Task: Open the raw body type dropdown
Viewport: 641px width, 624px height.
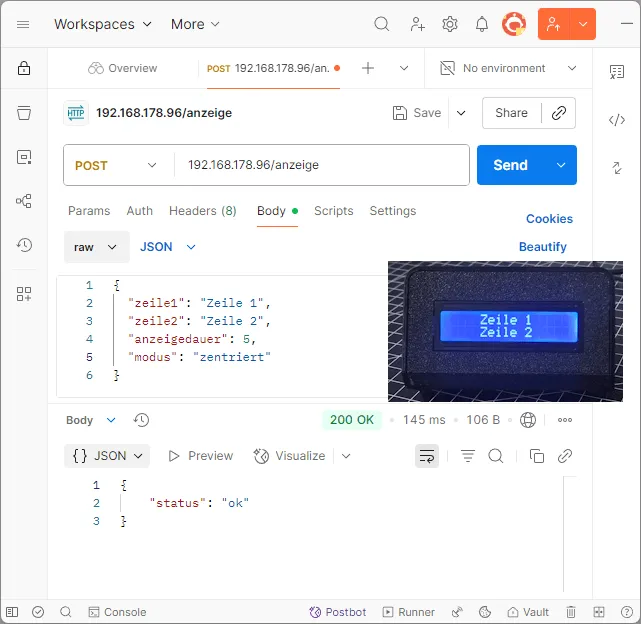Action: pos(96,247)
